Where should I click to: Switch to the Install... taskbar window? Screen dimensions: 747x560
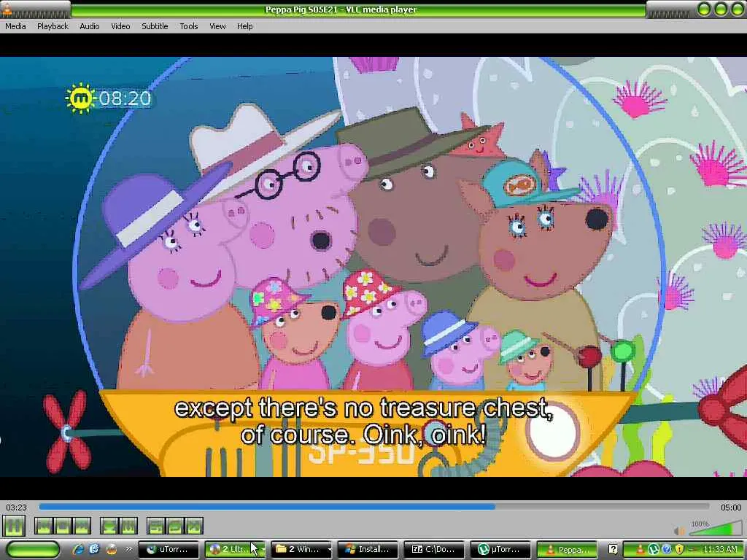click(368, 549)
